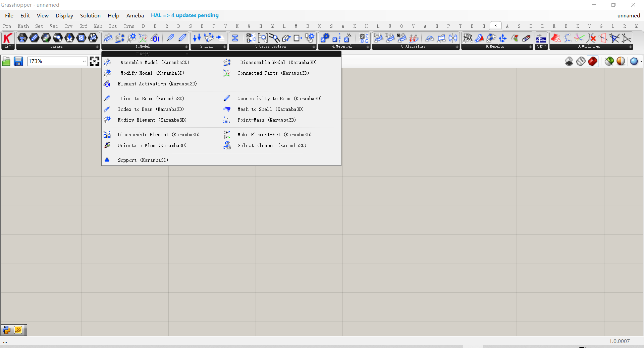Click Disassemble Model icon in the ribbon panel

120,38
